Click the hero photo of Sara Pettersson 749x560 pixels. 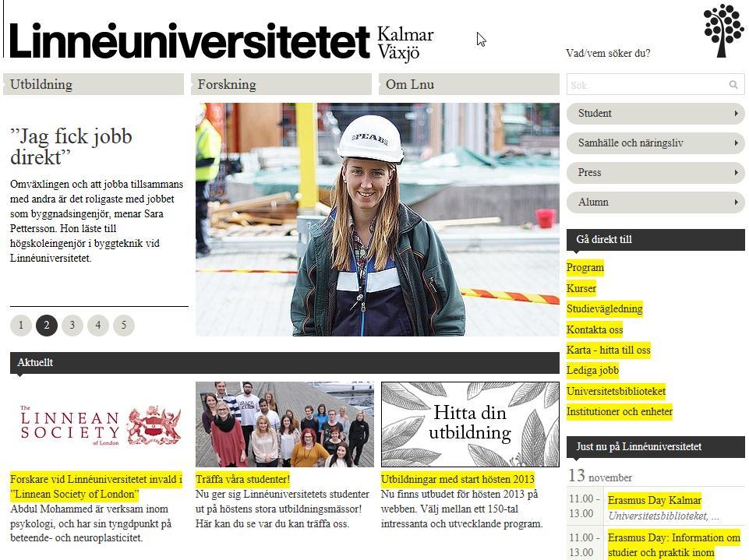coord(377,220)
